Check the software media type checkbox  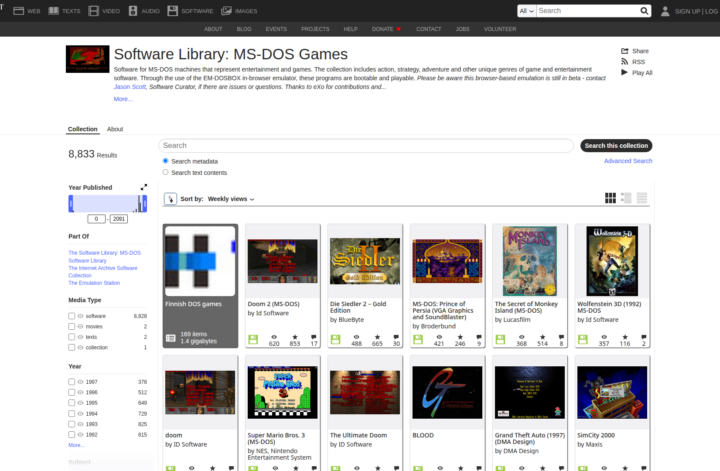(71, 316)
